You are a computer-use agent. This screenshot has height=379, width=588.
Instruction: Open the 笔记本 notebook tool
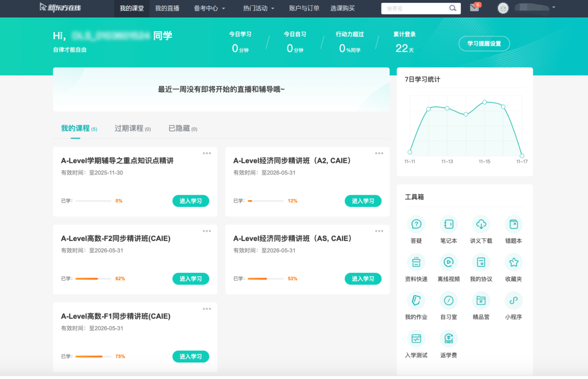point(448,224)
